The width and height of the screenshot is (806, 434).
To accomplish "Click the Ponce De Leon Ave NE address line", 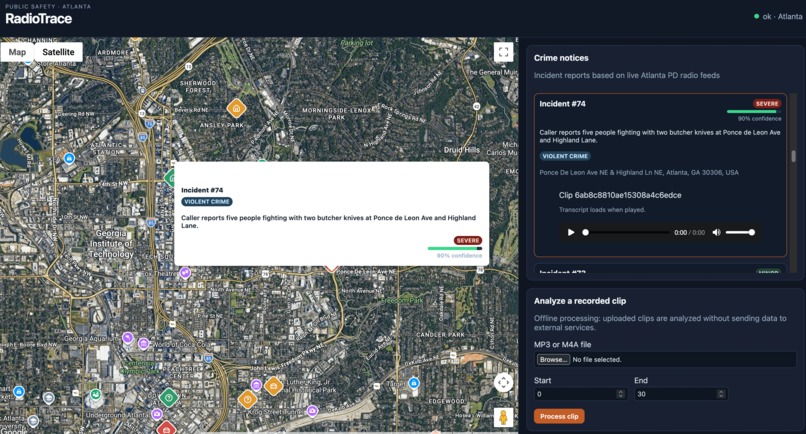I will click(639, 172).
